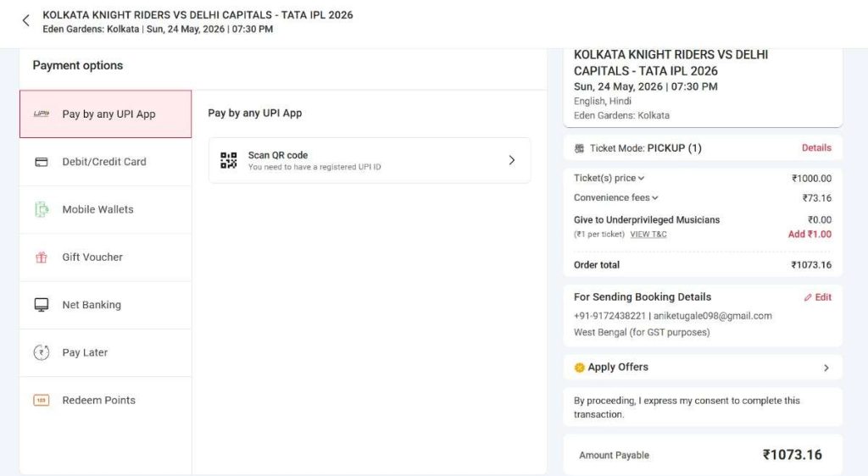The image size is (868, 476).
Task: Open Apply Offers chevron arrow
Action: coord(826,368)
